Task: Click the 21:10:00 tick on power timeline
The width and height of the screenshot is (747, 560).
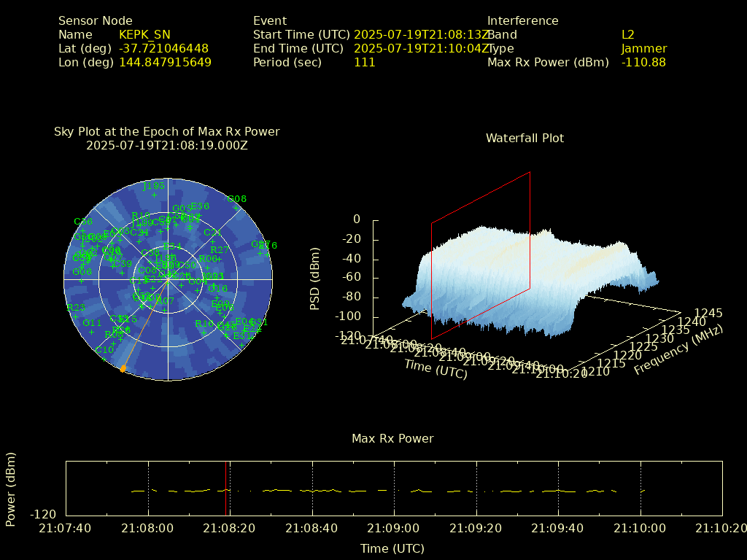Action: pyautogui.click(x=640, y=527)
